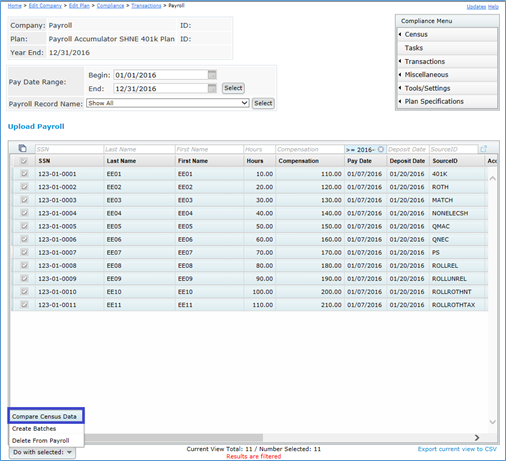Open the Do with selected dropdown

coord(42,452)
